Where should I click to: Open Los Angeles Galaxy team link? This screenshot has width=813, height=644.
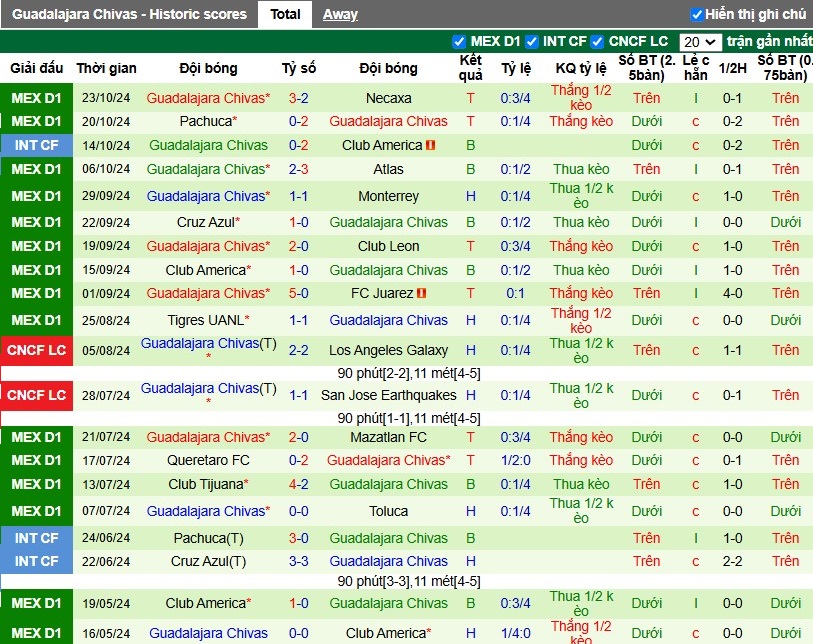pos(388,350)
